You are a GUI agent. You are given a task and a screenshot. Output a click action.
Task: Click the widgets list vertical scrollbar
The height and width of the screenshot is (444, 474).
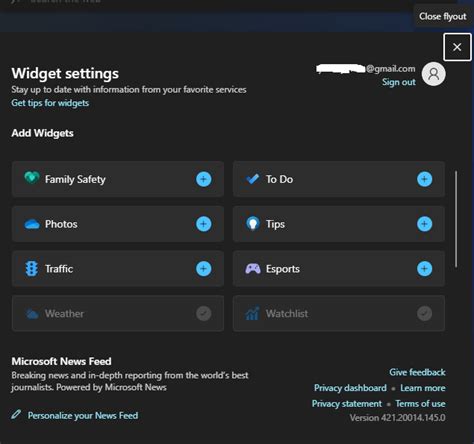click(456, 219)
